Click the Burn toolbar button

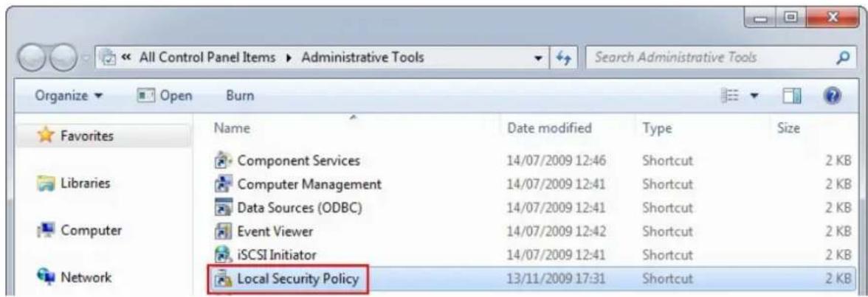(241, 96)
